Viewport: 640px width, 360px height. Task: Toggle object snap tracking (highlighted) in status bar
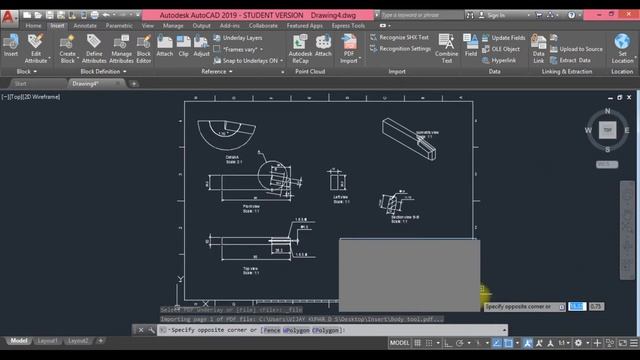497,343
